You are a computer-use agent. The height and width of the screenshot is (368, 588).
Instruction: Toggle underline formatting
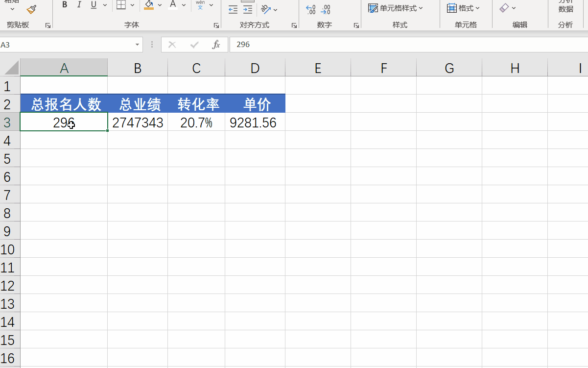tap(94, 5)
